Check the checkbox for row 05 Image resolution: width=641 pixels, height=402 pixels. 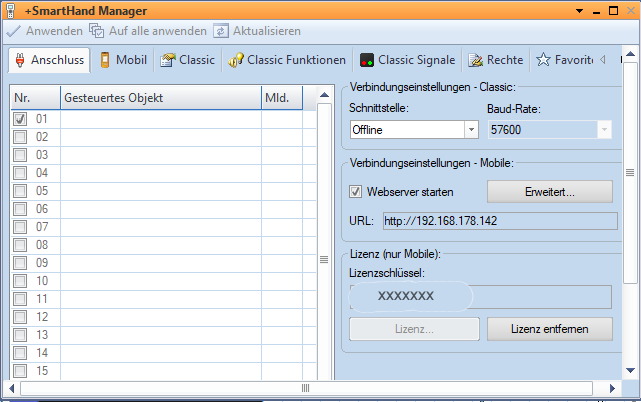(20, 191)
